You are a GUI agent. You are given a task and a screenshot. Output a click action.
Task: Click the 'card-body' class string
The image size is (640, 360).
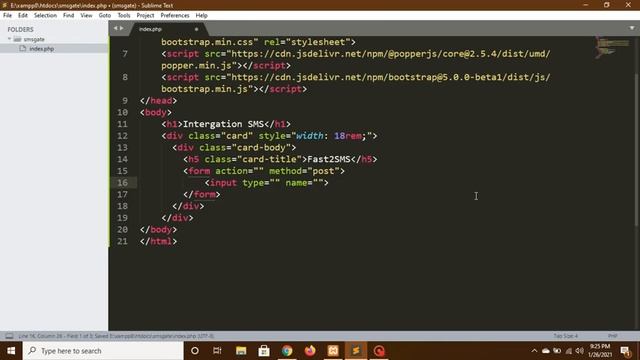click(x=264, y=147)
